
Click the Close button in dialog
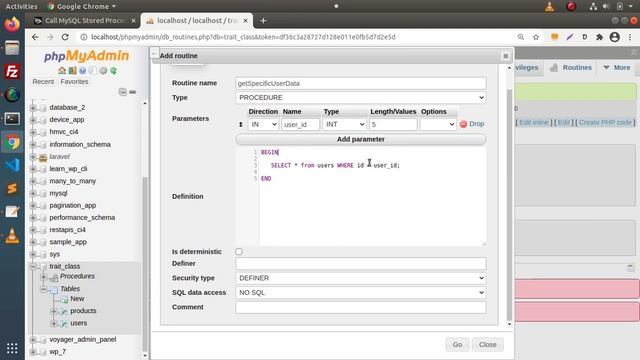pos(487,344)
